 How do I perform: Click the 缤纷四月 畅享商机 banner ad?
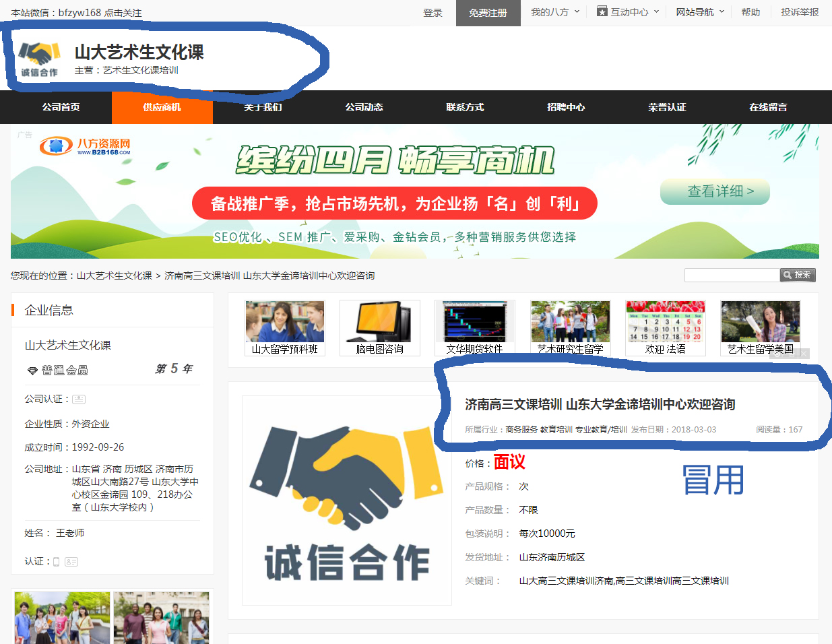point(415,191)
